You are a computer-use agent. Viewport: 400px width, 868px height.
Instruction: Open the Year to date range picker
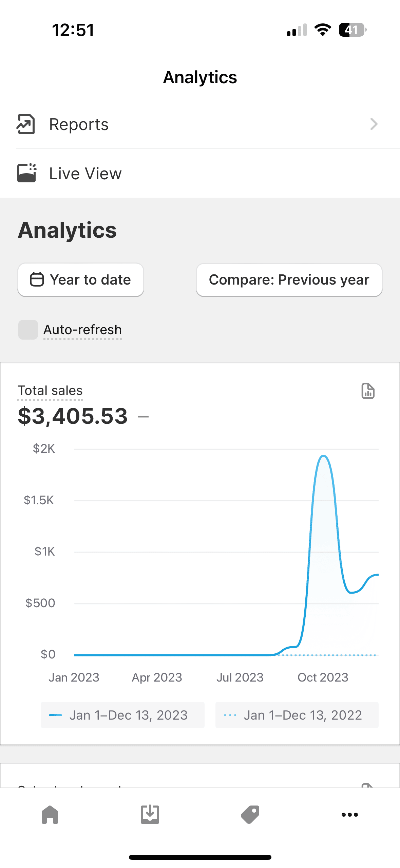coord(81,280)
